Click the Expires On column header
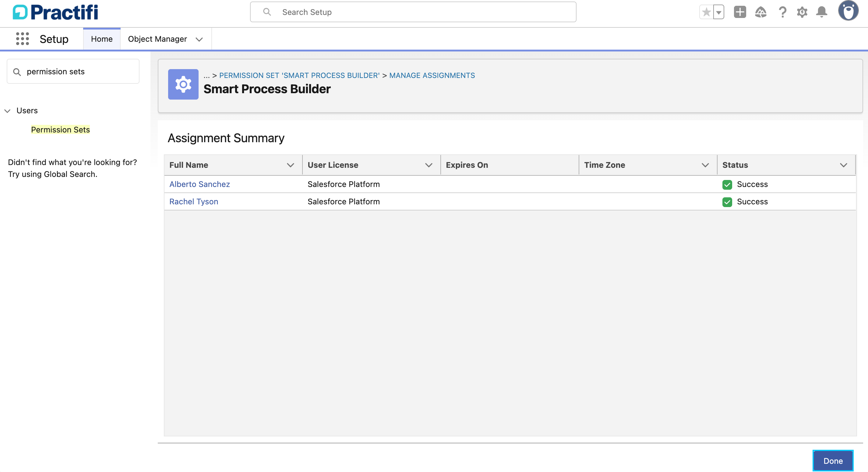Screen dimensions: 868x472 click(510, 165)
